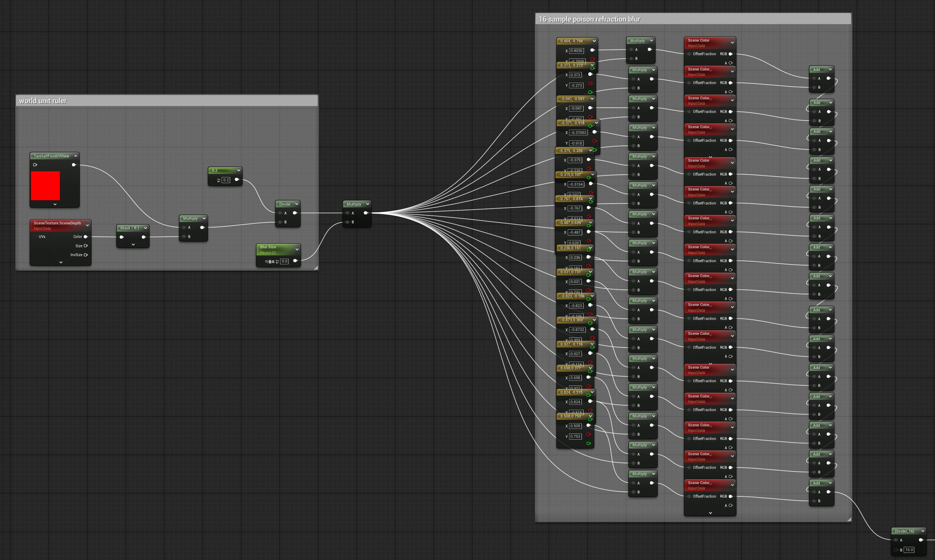Collapse the TanHalfFieldOfView node preview
Viewport: 935px width, 560px height.
pyautogui.click(x=76, y=156)
